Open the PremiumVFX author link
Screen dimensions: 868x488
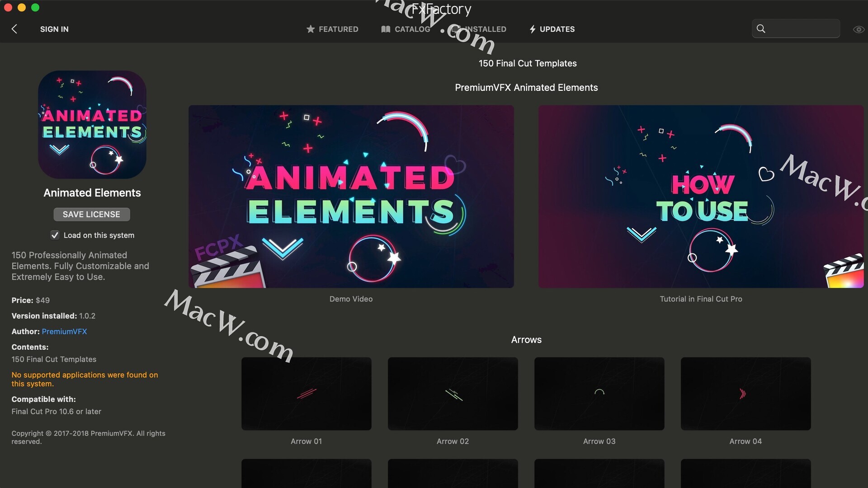64,332
